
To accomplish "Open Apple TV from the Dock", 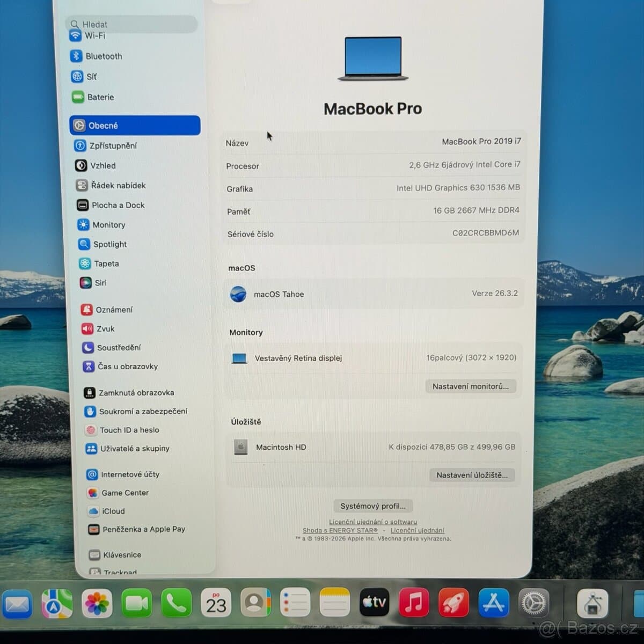I will click(x=374, y=602).
